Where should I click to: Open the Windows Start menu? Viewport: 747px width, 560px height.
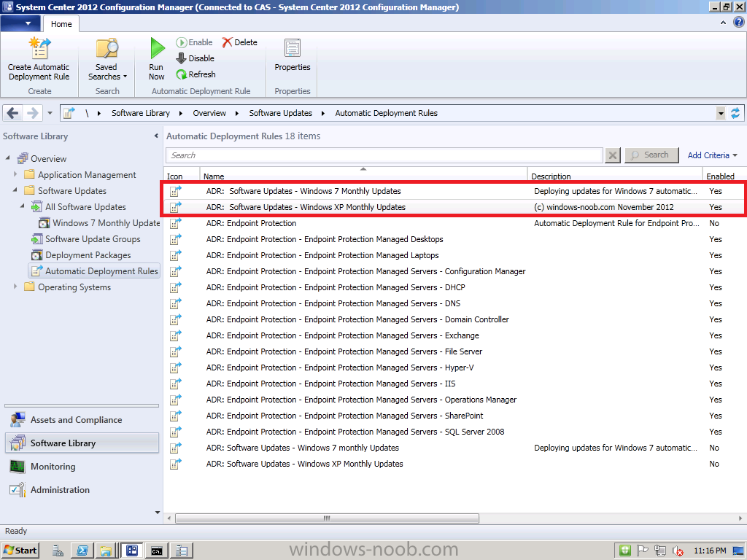pos(20,551)
